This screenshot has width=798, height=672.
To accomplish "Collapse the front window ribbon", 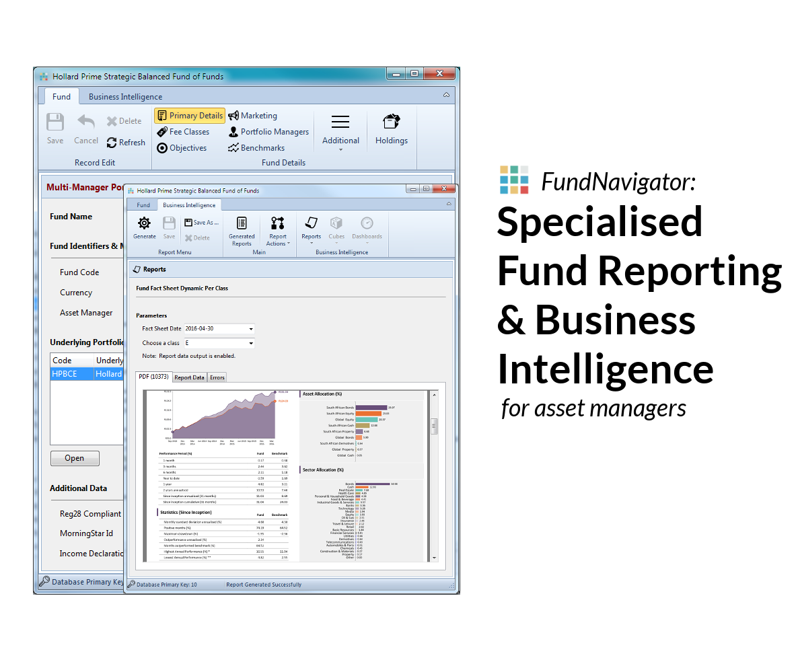I will point(449,203).
